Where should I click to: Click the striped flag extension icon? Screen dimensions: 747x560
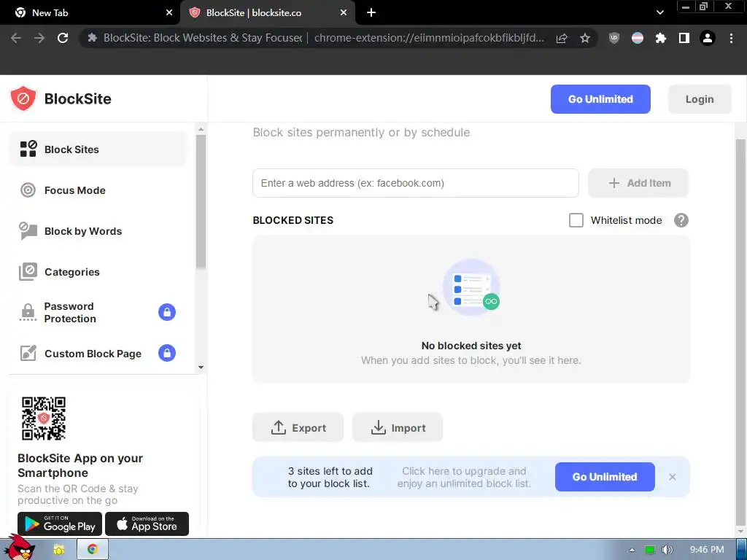[638, 38]
